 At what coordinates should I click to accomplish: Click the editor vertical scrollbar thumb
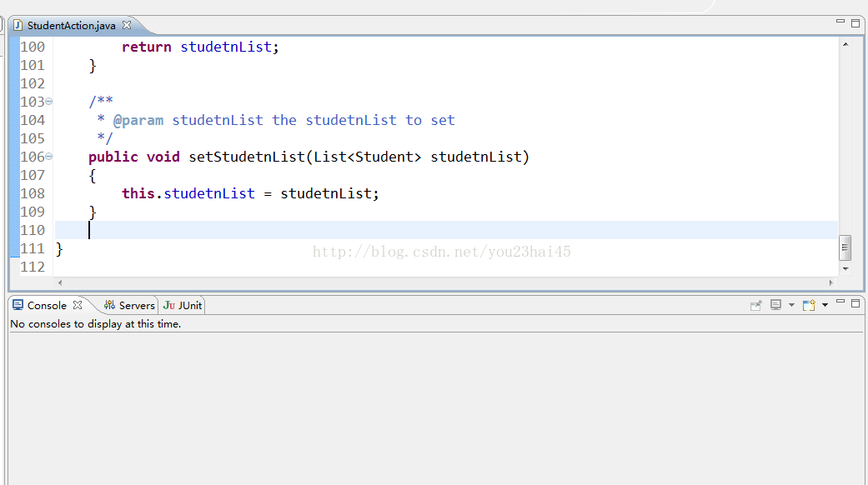(x=845, y=247)
